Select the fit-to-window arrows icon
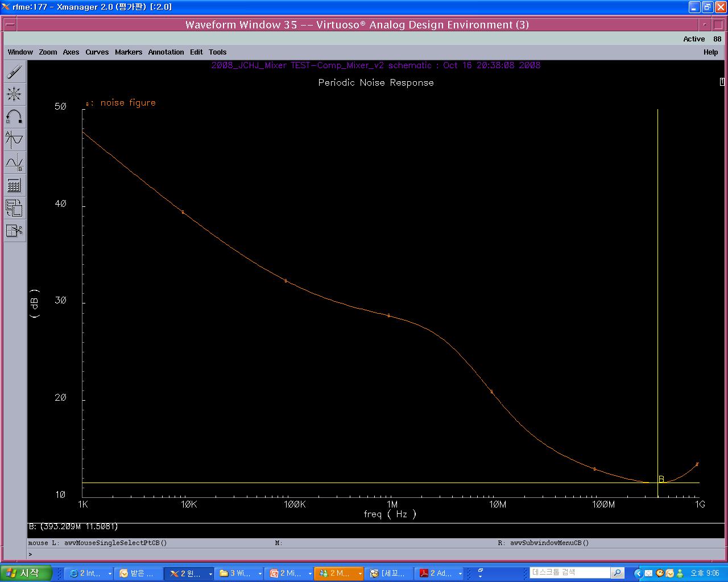 pyautogui.click(x=14, y=94)
